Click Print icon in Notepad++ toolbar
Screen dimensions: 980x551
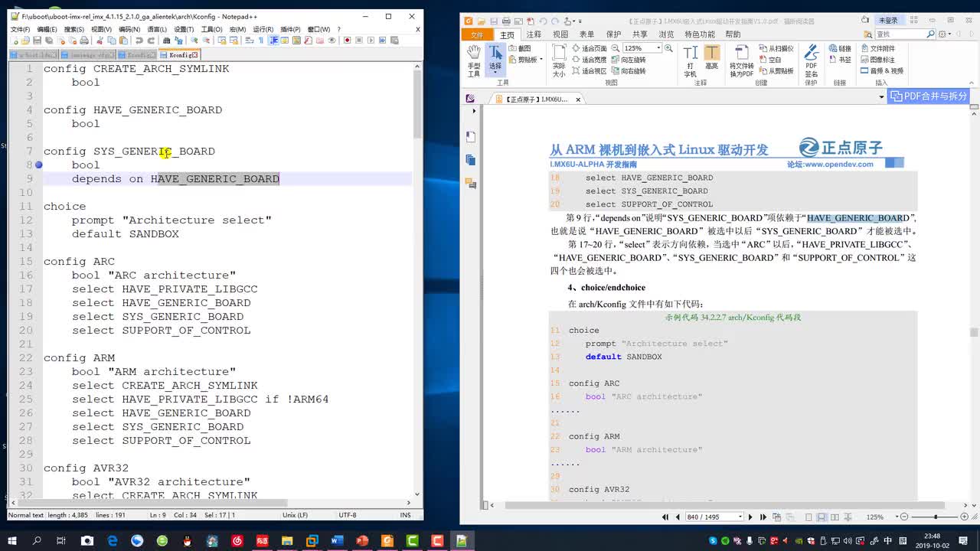pyautogui.click(x=84, y=40)
